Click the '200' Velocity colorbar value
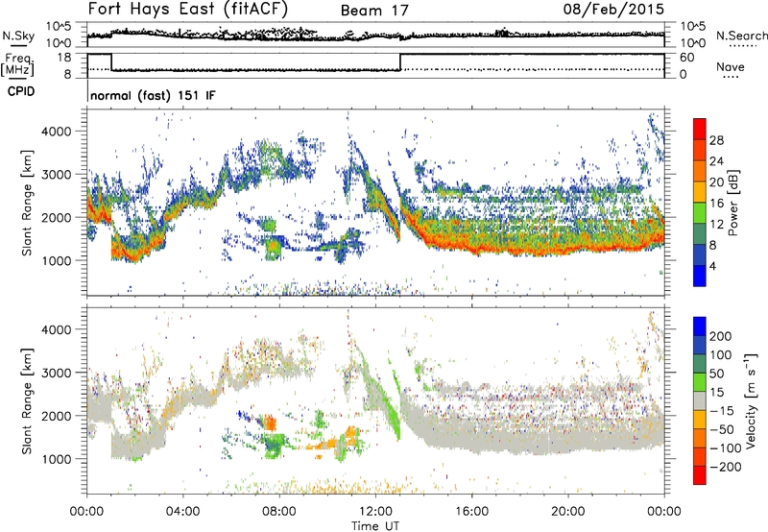Image resolution: width=768 pixels, height=532 pixels. tap(721, 336)
